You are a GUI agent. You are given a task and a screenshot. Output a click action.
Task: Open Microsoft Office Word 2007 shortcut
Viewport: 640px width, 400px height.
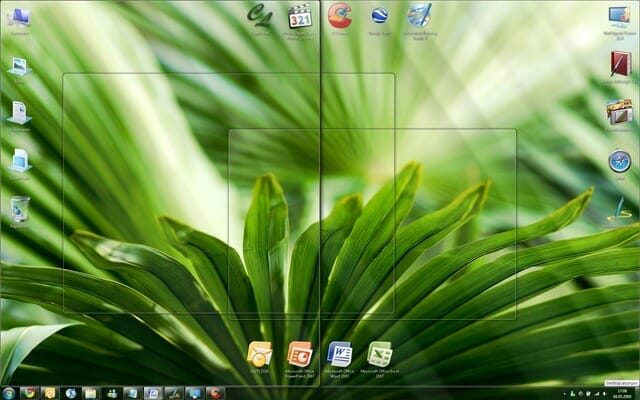click(x=339, y=354)
